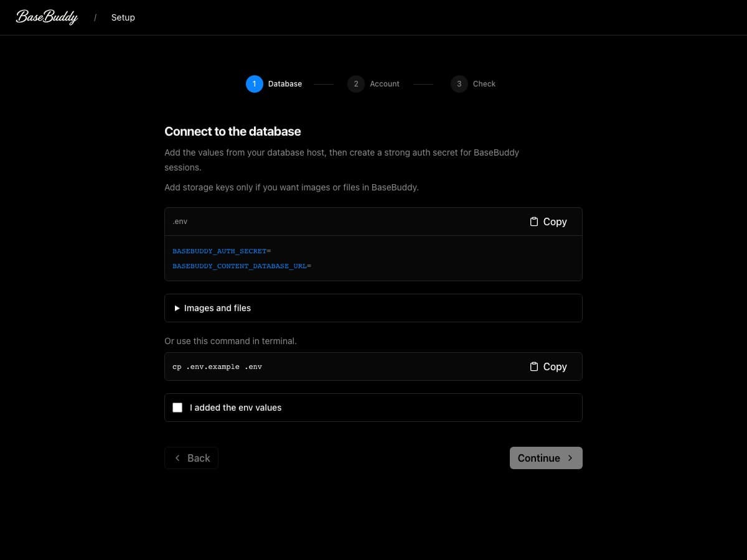Screen dimensions: 747x560
Task: Select step 1 circle for Database
Action: 255,84
